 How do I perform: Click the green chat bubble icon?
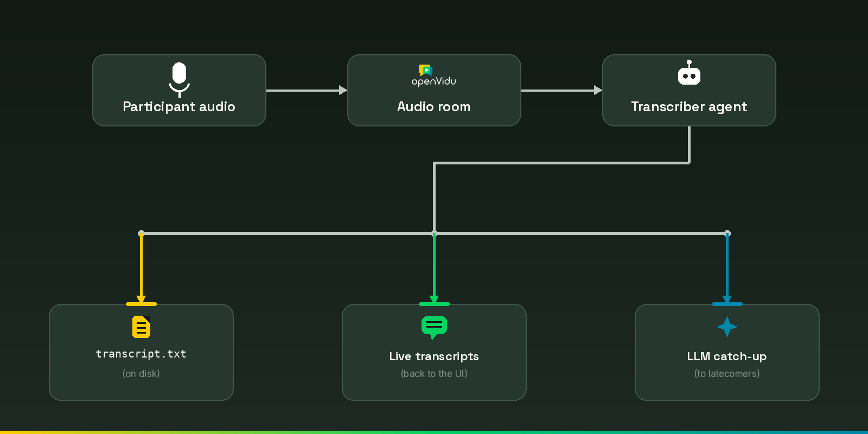click(x=434, y=328)
